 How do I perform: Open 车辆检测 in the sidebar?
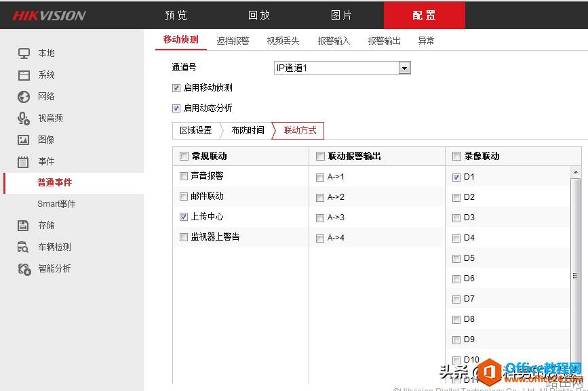[55, 247]
